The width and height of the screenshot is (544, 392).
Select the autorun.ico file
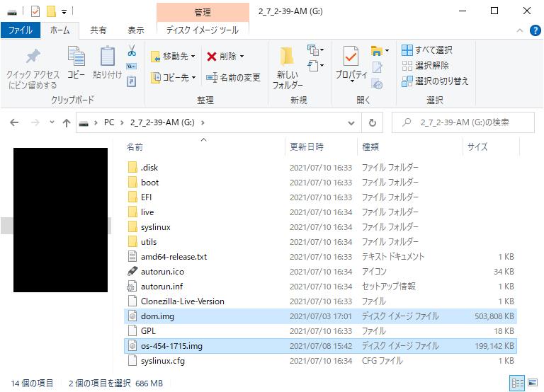coord(320,272)
